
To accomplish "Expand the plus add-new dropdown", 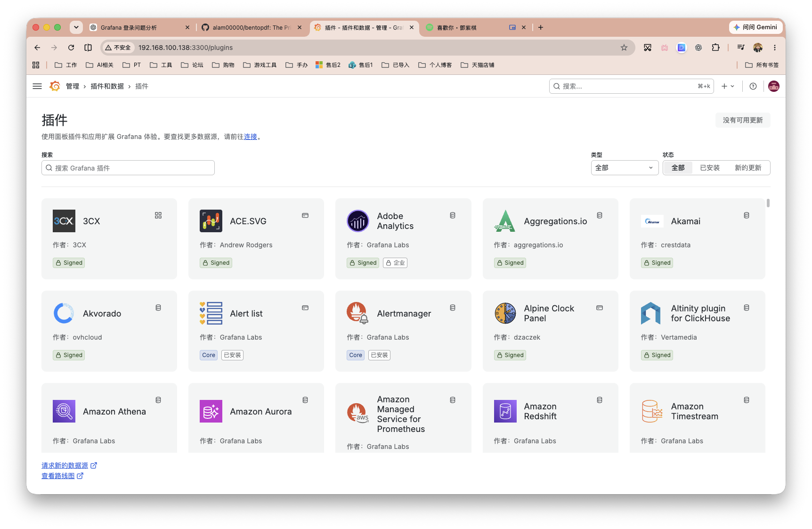I will (728, 86).
